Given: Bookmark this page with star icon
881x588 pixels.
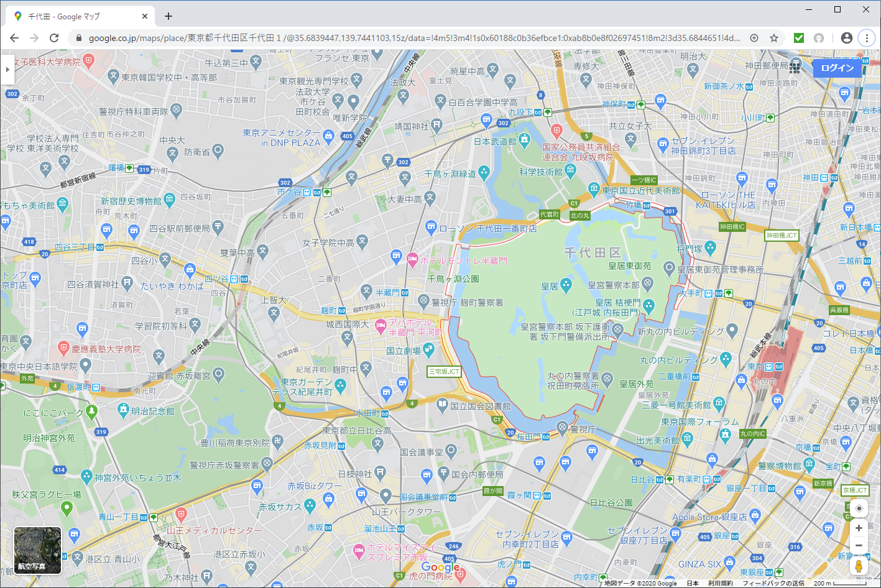Looking at the screenshot, I should click(x=774, y=38).
